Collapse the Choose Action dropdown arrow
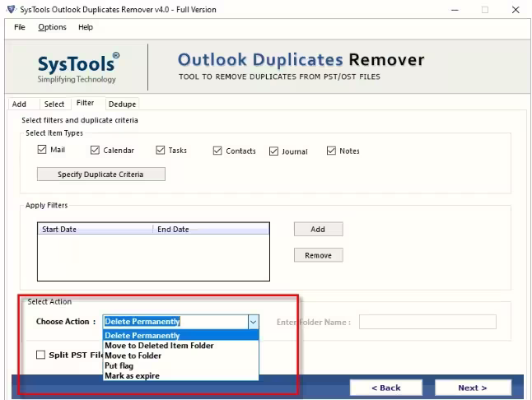The height and width of the screenshot is (400, 532). [x=254, y=322]
